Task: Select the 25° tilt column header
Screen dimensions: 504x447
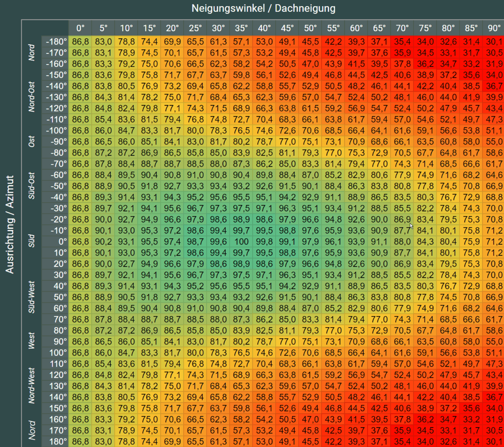Action: 195,28
